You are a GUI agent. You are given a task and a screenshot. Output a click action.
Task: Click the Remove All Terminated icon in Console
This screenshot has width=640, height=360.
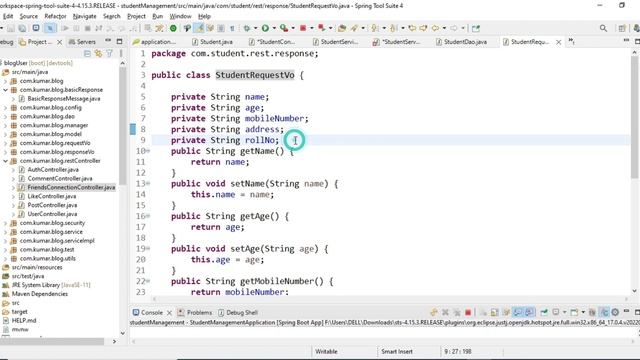tap(457, 313)
